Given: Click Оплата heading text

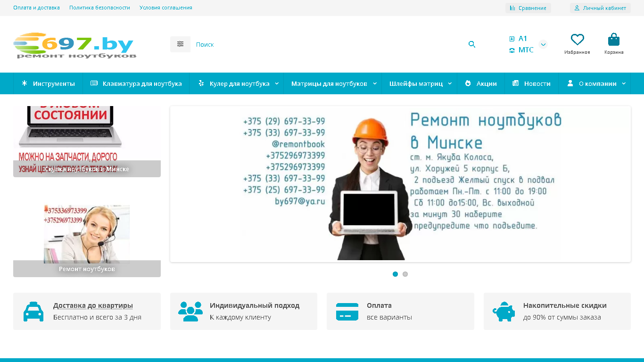Looking at the screenshot, I should click(x=379, y=305).
